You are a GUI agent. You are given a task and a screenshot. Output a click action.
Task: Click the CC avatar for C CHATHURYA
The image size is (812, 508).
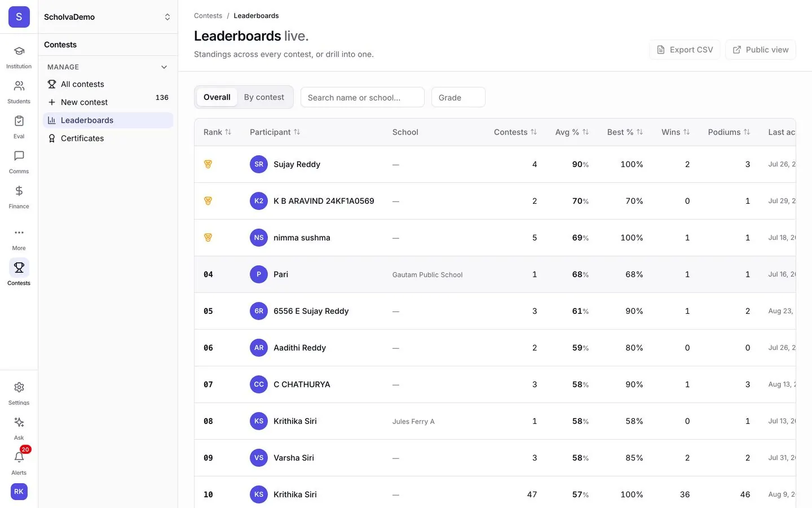tap(259, 384)
